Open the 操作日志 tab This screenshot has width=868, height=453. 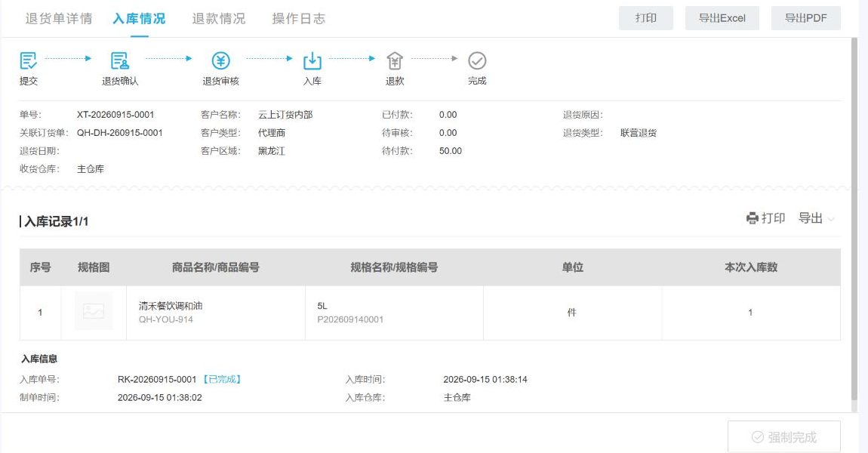(x=298, y=18)
